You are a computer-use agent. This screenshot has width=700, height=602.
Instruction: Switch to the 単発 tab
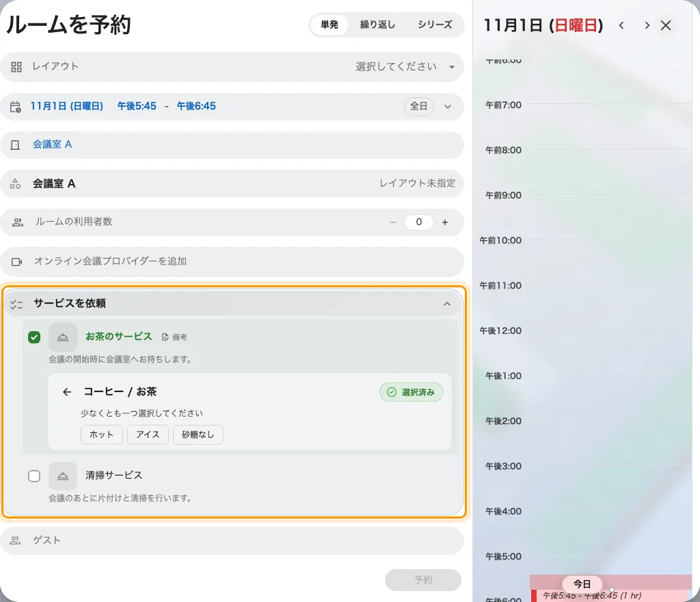[x=329, y=25]
